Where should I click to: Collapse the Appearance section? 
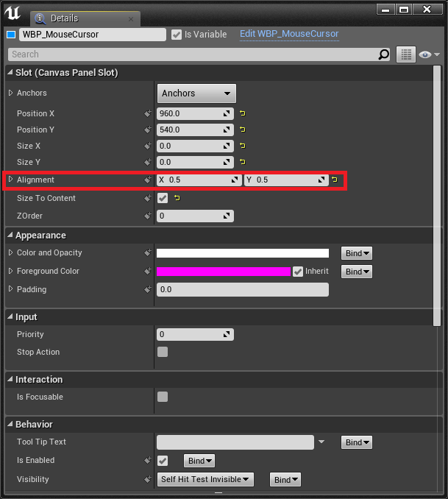click(10, 235)
